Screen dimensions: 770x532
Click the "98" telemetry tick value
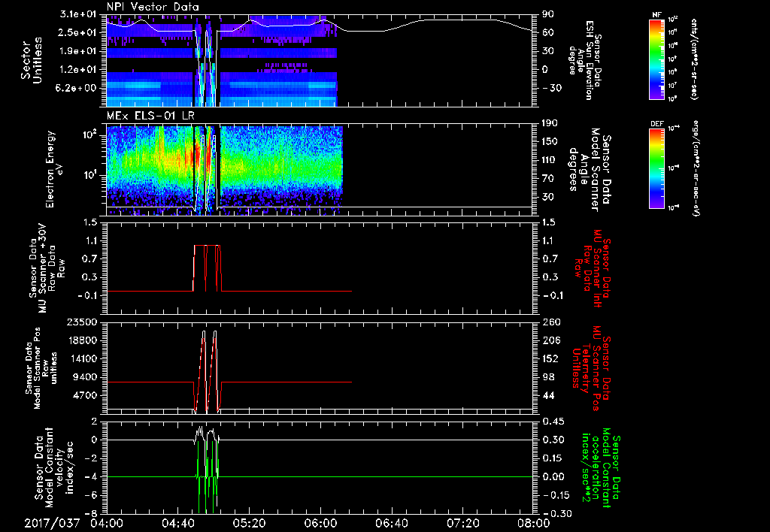point(548,377)
